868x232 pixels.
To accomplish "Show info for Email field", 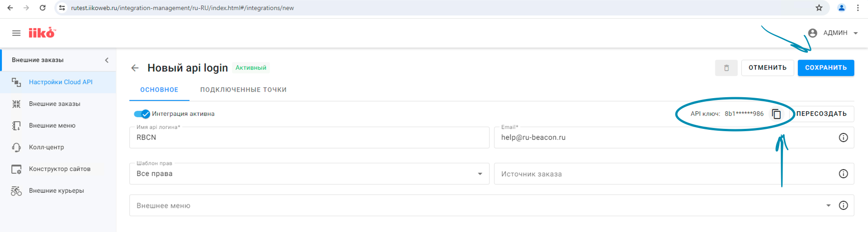I will coord(843,137).
